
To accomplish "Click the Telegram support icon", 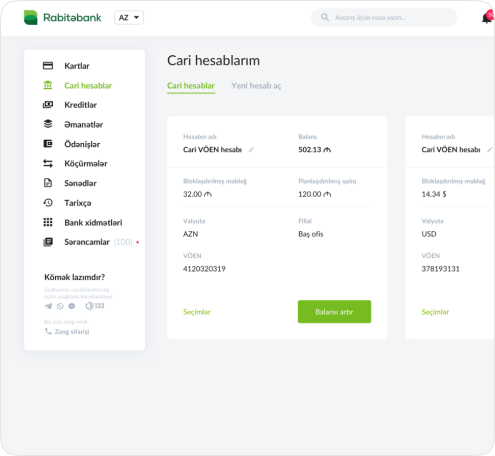I will click(x=48, y=306).
